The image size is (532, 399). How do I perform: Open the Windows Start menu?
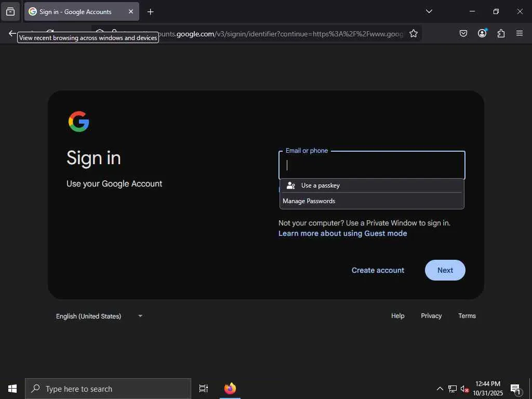pyautogui.click(x=12, y=389)
